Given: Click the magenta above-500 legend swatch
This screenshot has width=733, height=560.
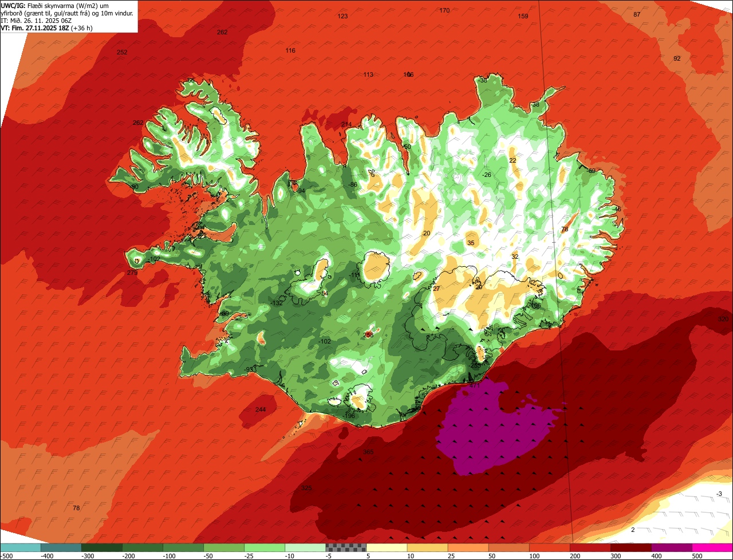Looking at the screenshot, I should pos(712,547).
